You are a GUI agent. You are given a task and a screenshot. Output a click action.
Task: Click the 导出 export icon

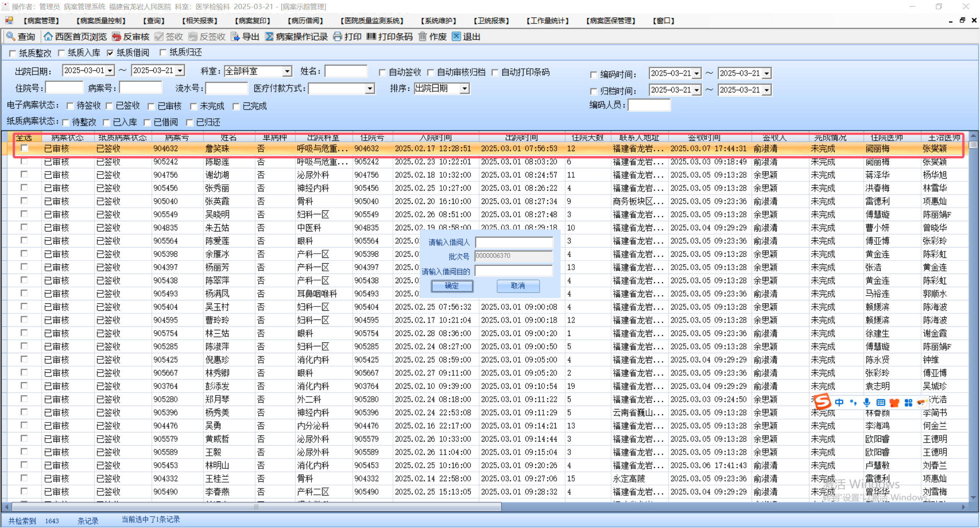(x=236, y=37)
